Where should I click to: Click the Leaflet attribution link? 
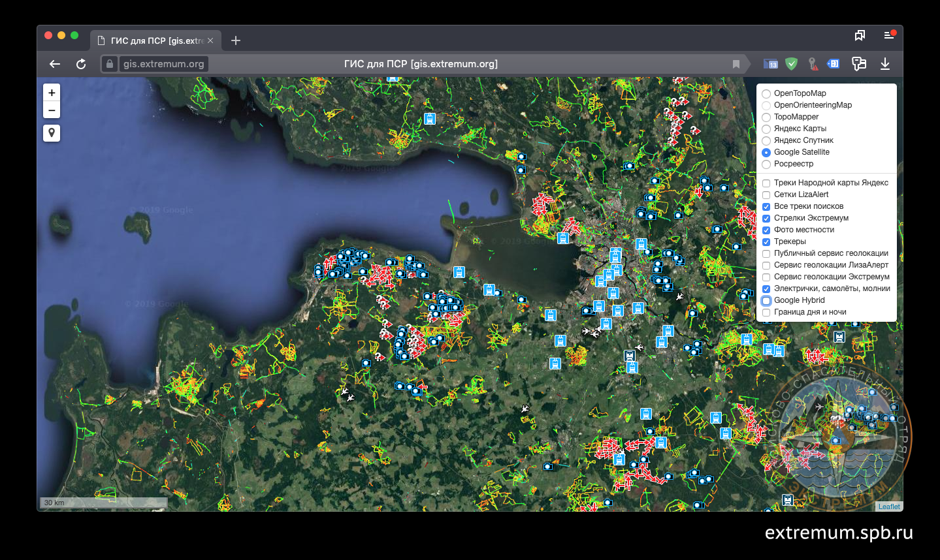pos(889,506)
